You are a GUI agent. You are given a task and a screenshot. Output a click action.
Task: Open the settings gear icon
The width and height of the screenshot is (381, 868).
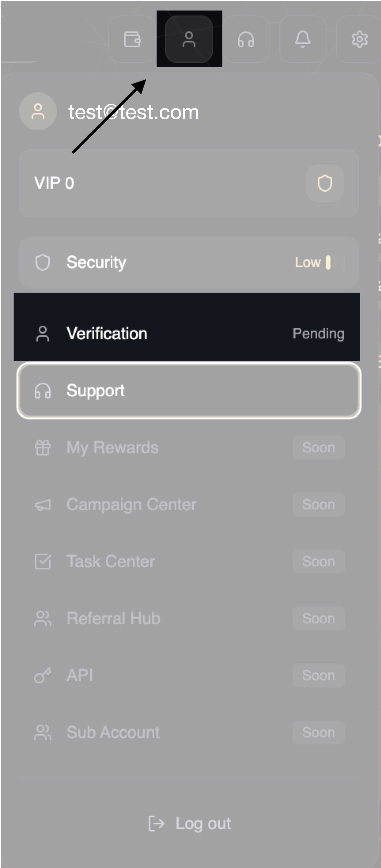coord(359,39)
